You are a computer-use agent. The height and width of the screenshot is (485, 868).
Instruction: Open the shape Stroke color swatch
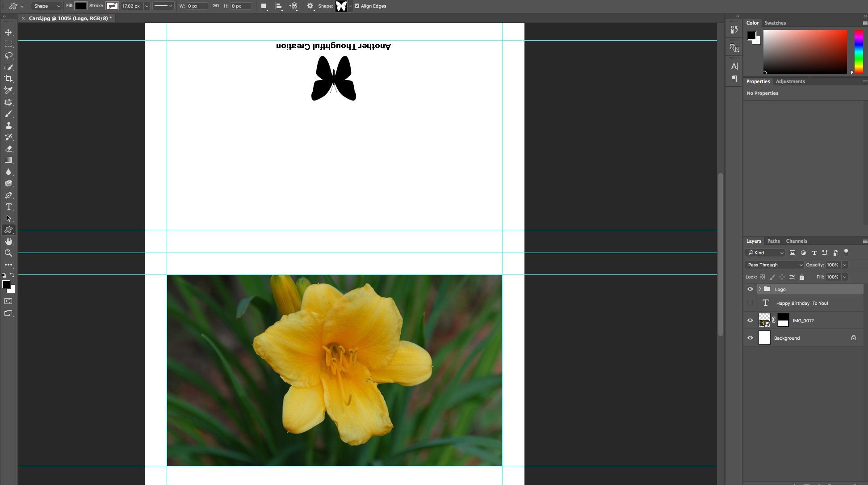click(x=112, y=6)
